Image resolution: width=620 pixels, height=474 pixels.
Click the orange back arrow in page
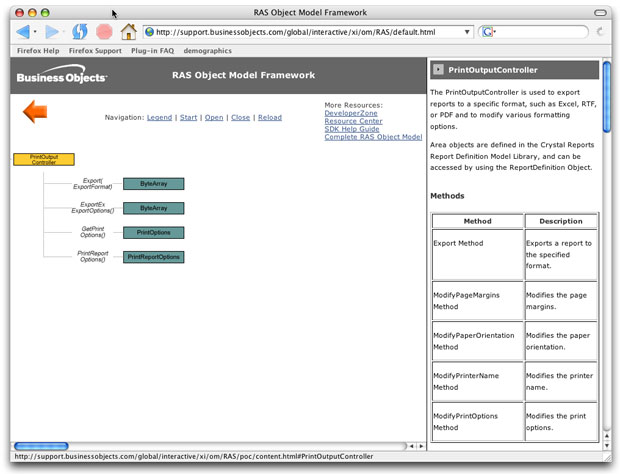tap(35, 111)
